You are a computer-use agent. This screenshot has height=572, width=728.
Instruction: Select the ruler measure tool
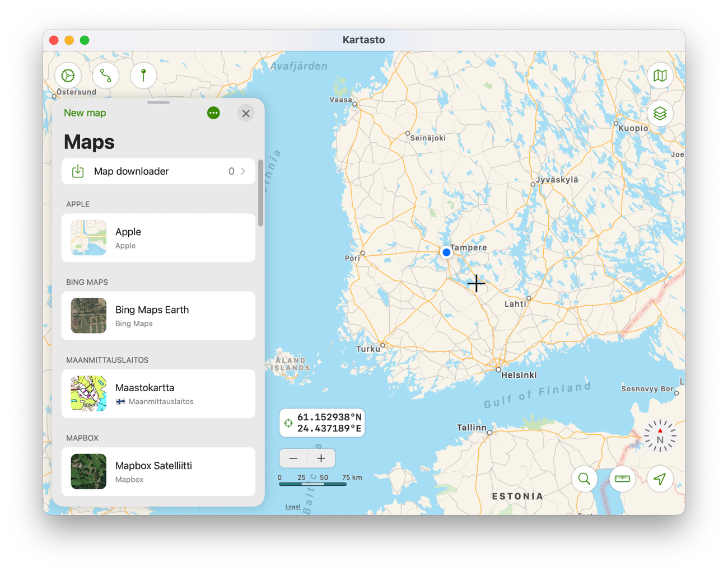point(622,479)
